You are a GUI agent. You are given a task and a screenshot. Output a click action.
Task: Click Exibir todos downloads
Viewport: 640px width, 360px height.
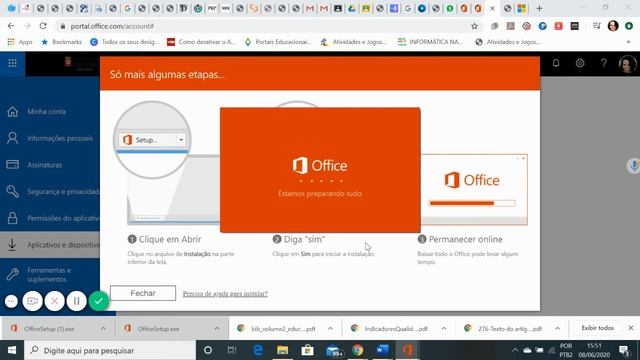click(597, 328)
